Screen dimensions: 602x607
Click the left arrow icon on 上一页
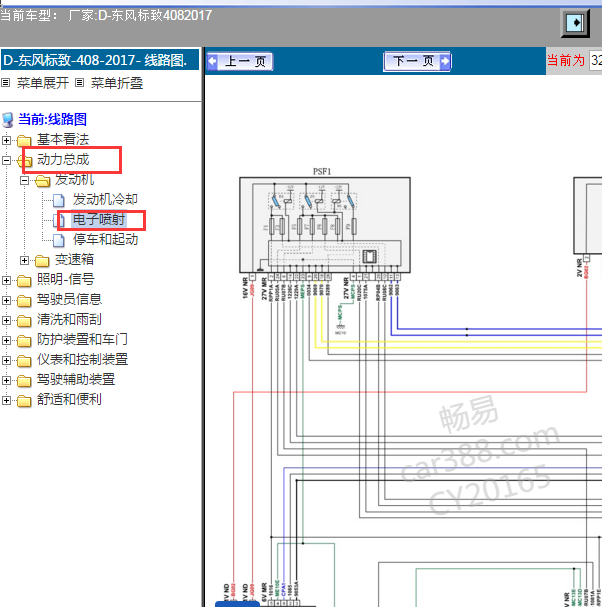[x=213, y=62]
